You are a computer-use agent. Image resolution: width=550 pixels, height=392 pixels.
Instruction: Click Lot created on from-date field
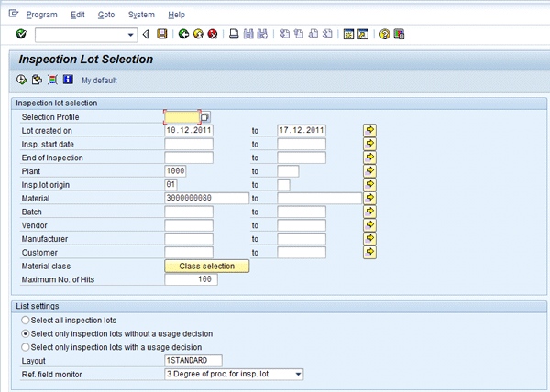coord(189,130)
